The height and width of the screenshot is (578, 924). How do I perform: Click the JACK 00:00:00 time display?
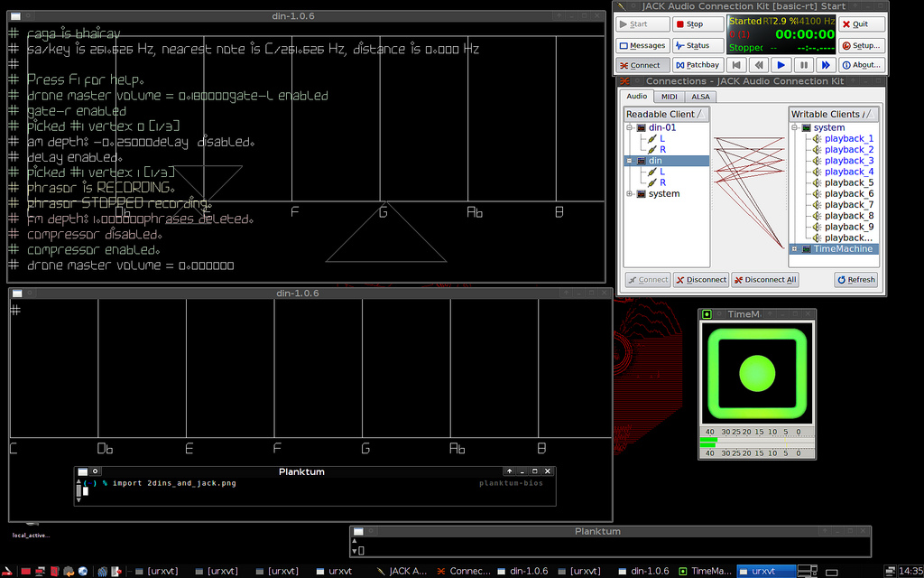805,34
